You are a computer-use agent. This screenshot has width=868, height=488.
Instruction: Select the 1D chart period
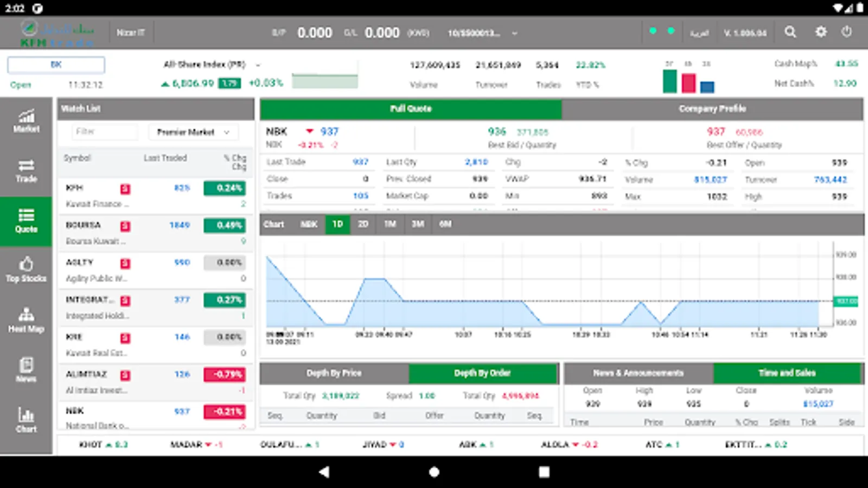tap(337, 224)
